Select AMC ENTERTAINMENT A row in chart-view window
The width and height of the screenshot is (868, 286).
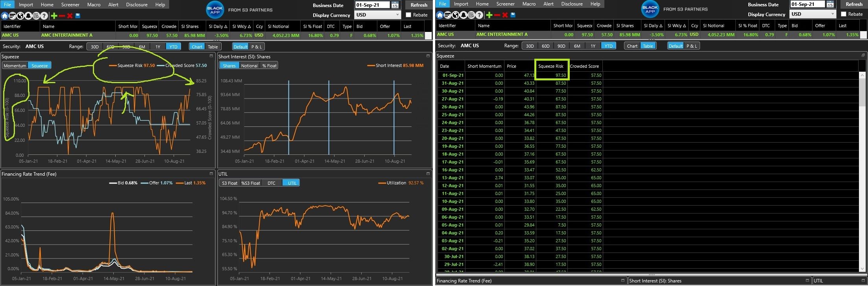(x=212, y=35)
